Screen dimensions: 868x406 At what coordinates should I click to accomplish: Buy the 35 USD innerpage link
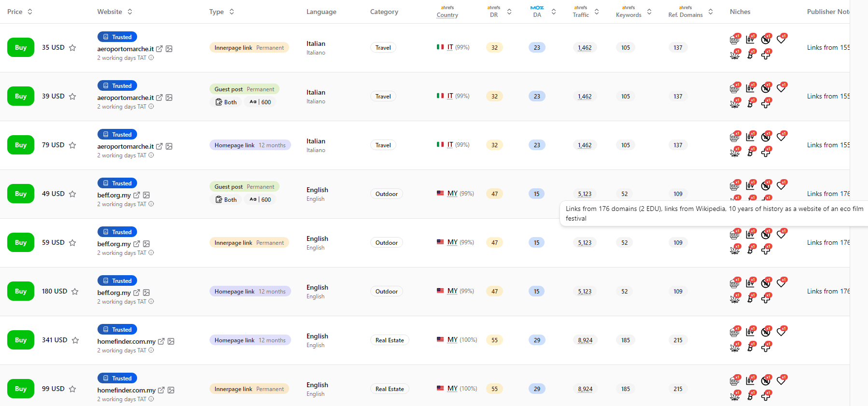click(21, 48)
